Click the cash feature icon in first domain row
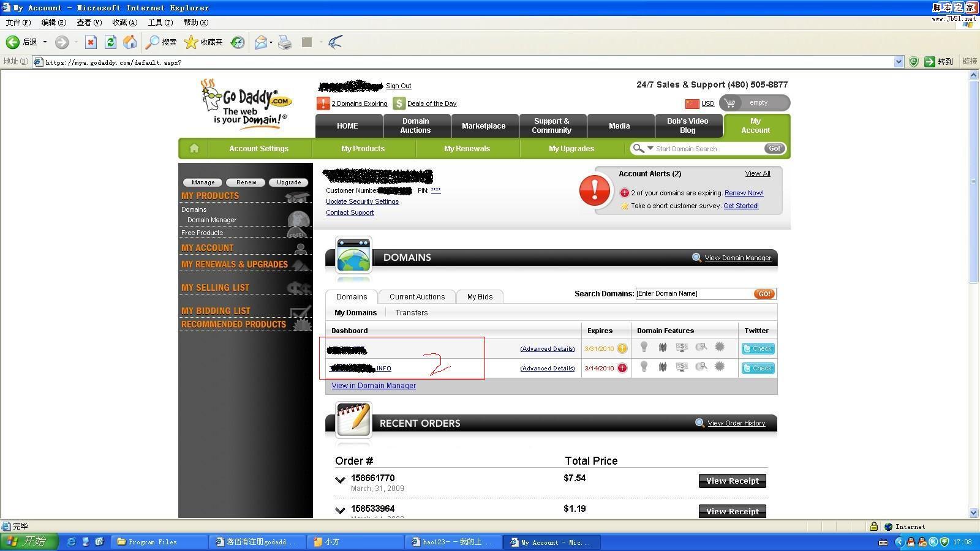Image resolution: width=980 pixels, height=551 pixels. [x=682, y=347]
